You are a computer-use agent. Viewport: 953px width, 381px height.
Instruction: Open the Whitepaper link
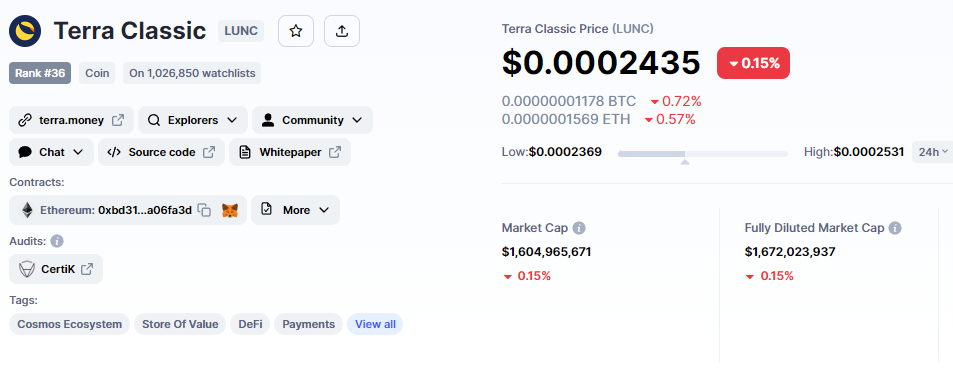point(290,152)
